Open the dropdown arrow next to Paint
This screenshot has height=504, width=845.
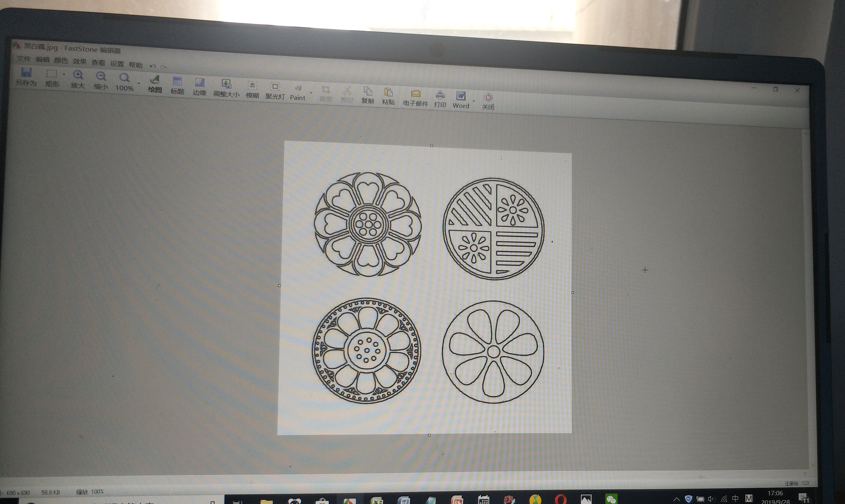click(311, 93)
